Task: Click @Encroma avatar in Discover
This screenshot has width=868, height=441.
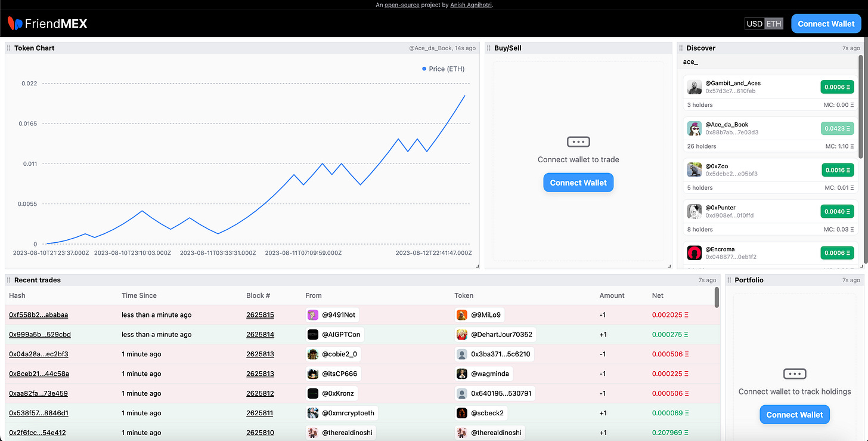Action: 695,253
